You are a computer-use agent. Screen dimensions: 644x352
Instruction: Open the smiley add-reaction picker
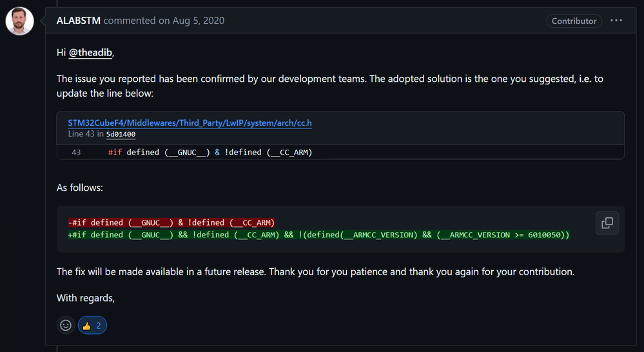[66, 326]
